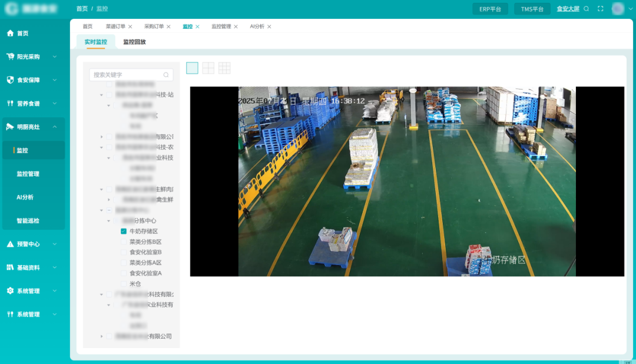Expand the tree node ending in 有限公司 at the bottom

[x=101, y=336]
